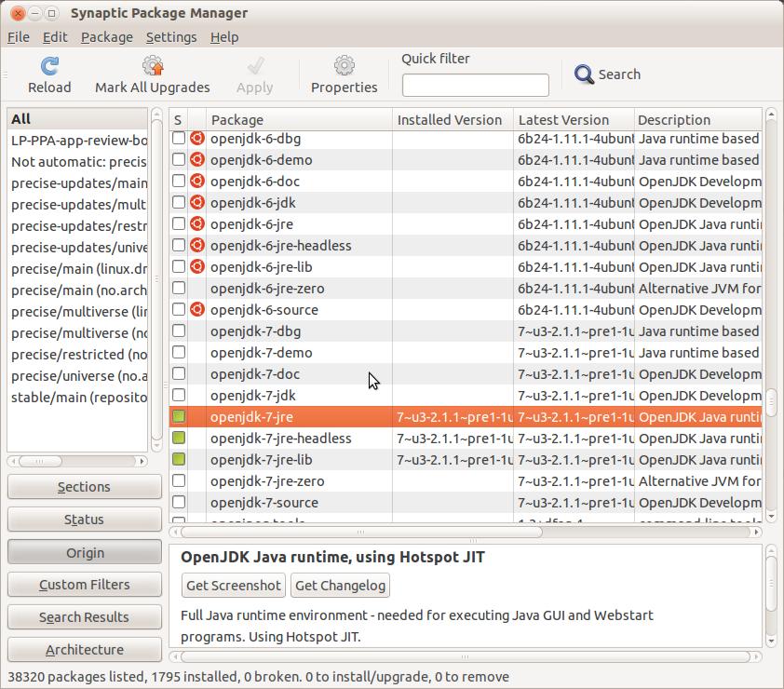Select the stable/main (reposito origin entry
Viewport: 784px width, 689px height.
77,398
